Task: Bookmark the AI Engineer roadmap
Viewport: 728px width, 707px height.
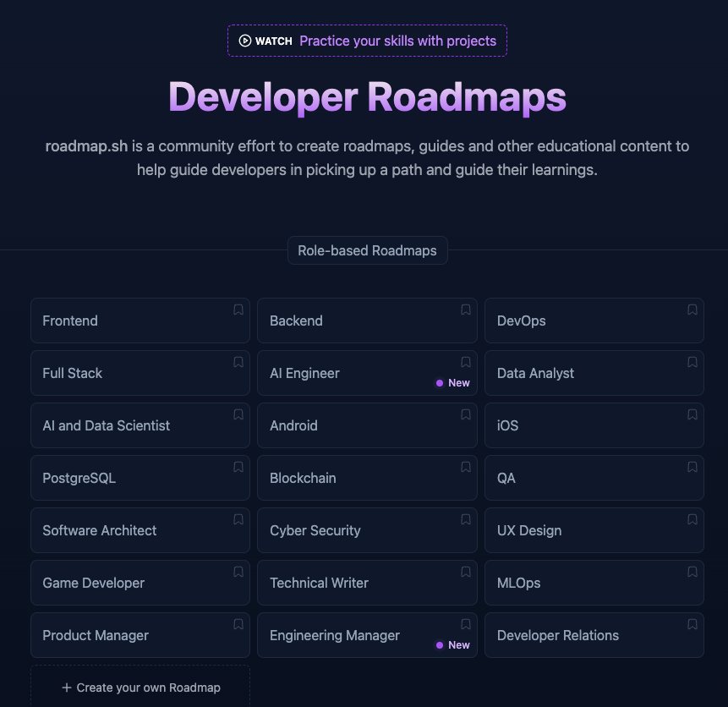Action: (x=466, y=362)
